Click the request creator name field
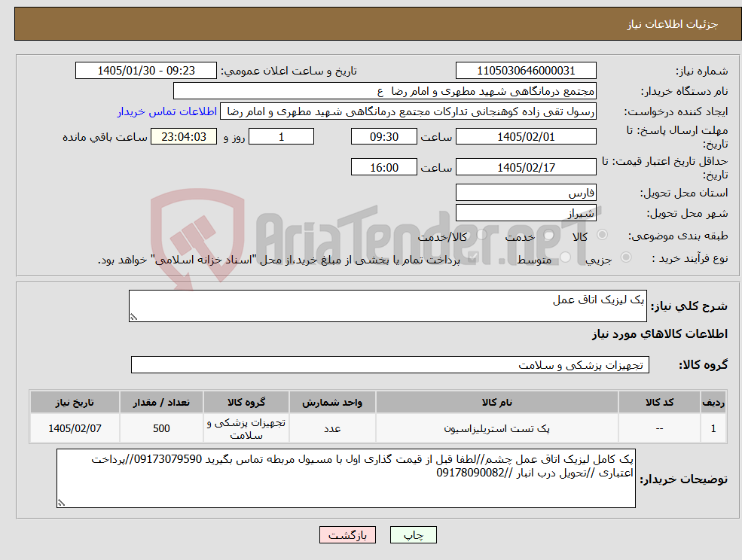The image size is (742, 560). [x=408, y=111]
